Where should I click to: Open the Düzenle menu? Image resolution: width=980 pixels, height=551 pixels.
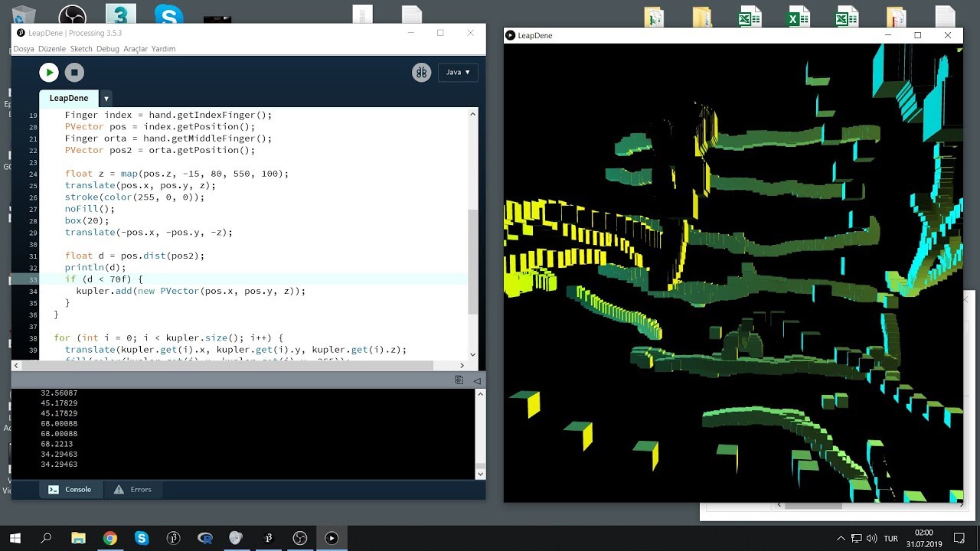[52, 49]
